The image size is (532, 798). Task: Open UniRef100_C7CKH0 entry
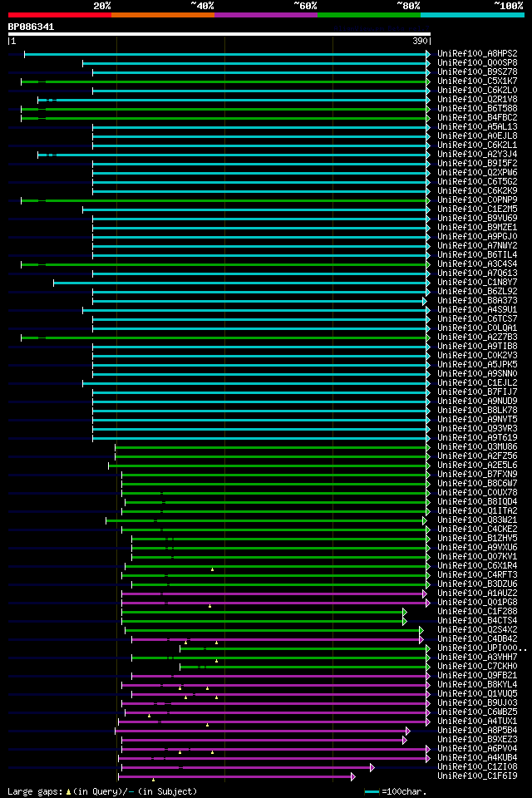coord(477,667)
